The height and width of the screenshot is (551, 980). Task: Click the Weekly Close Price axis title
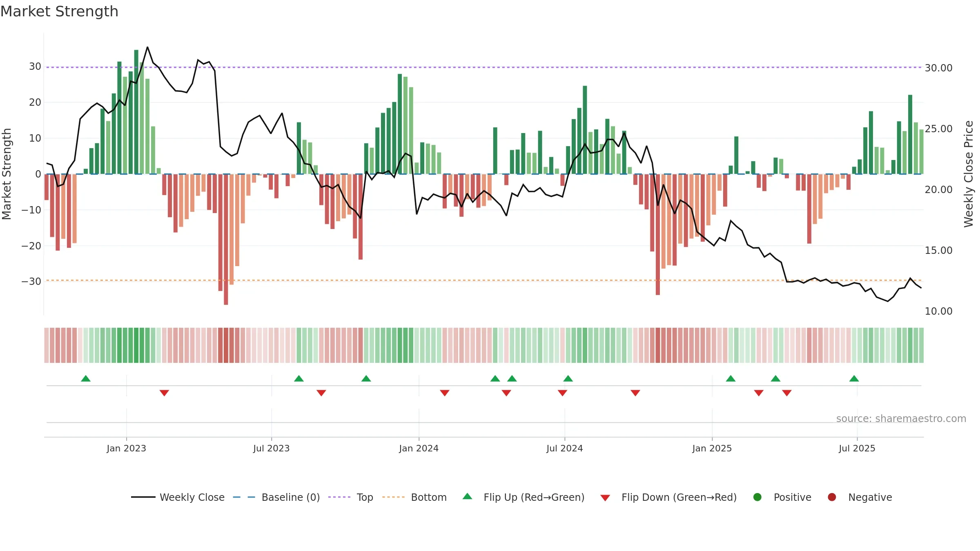969,174
